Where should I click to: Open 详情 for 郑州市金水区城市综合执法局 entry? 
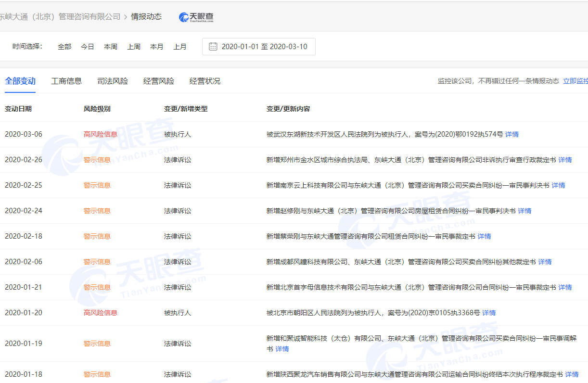point(565,160)
